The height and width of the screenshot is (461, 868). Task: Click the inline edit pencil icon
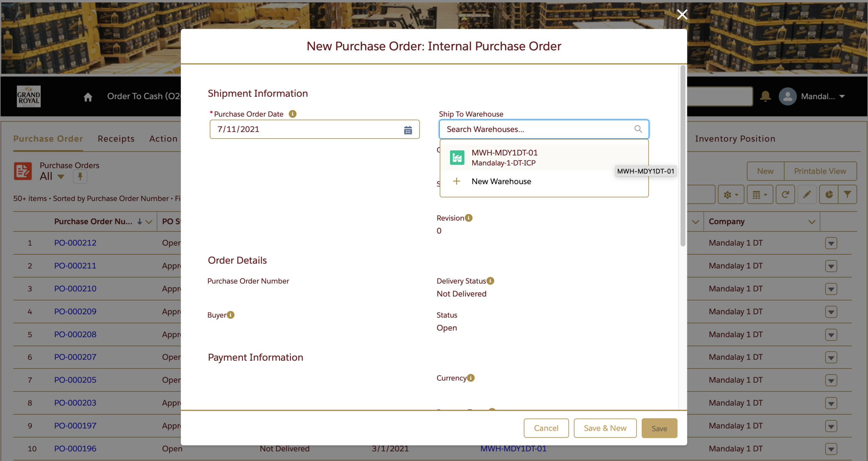[x=807, y=195]
